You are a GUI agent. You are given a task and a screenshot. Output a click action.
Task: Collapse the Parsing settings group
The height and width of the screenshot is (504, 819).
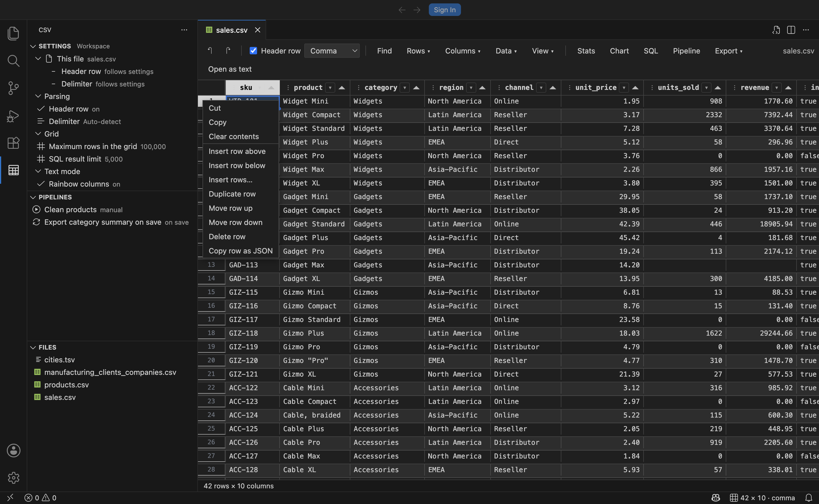coord(38,96)
